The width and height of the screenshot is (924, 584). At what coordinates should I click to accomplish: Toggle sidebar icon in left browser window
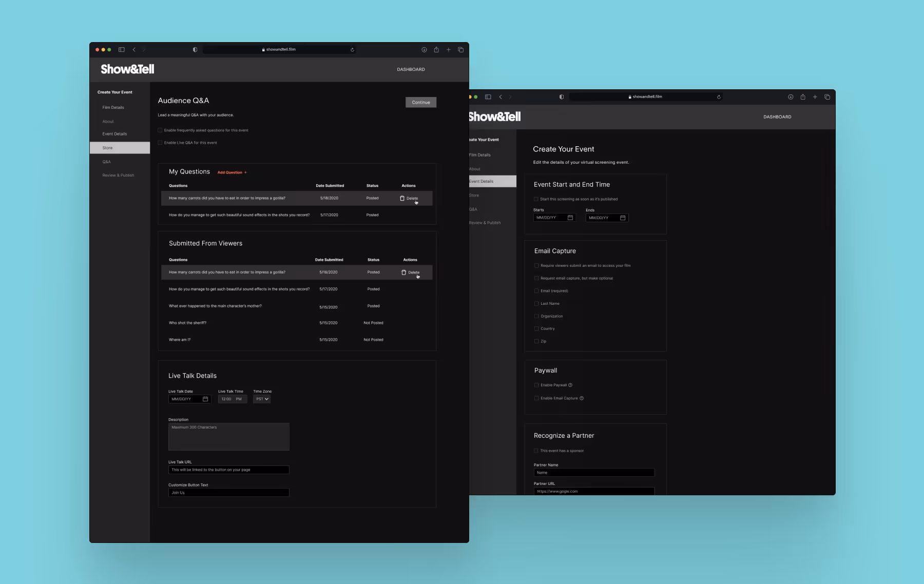coord(122,50)
